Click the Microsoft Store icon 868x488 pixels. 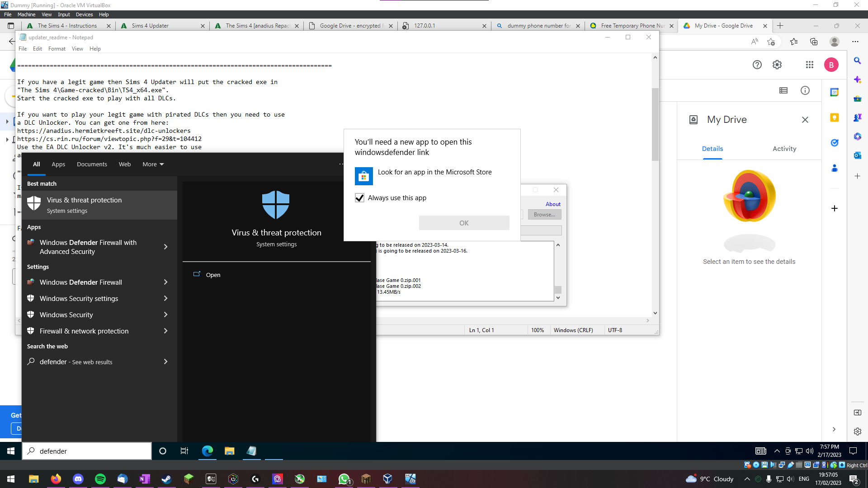[x=364, y=176]
